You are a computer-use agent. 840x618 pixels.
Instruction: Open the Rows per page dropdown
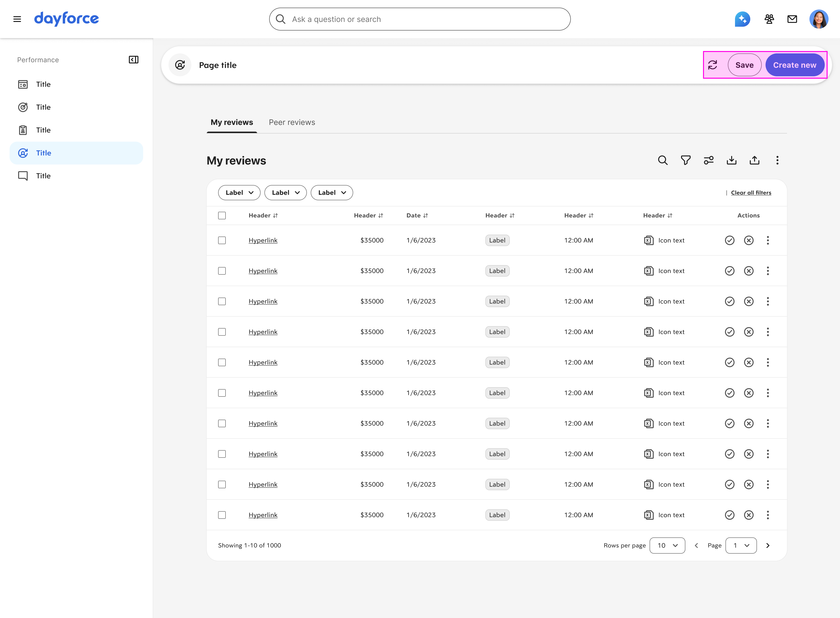point(667,546)
